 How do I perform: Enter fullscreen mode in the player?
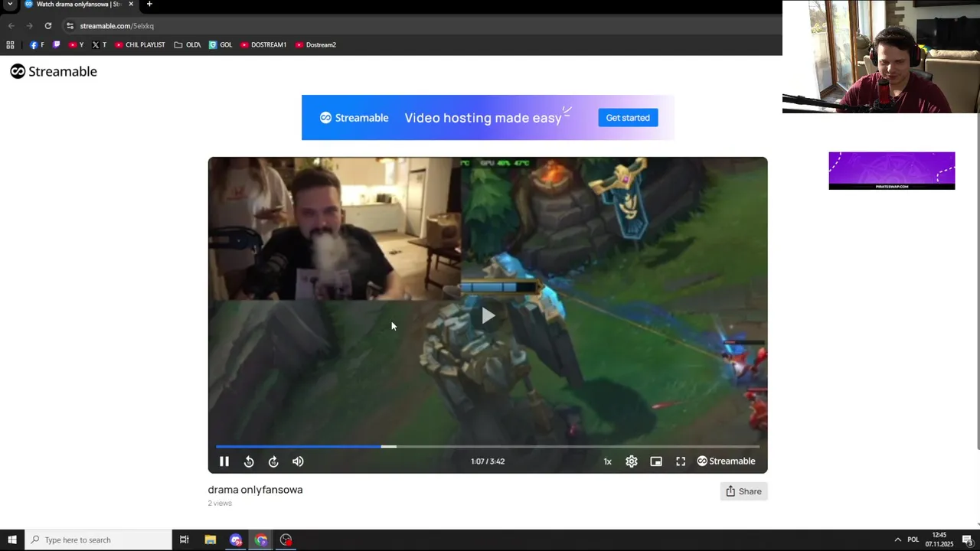681,461
